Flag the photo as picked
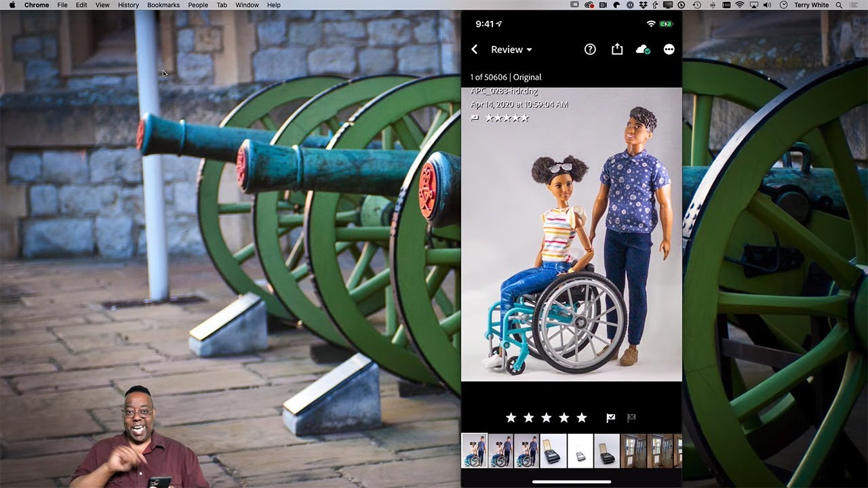Viewport: 868px width, 488px height. 610,418
